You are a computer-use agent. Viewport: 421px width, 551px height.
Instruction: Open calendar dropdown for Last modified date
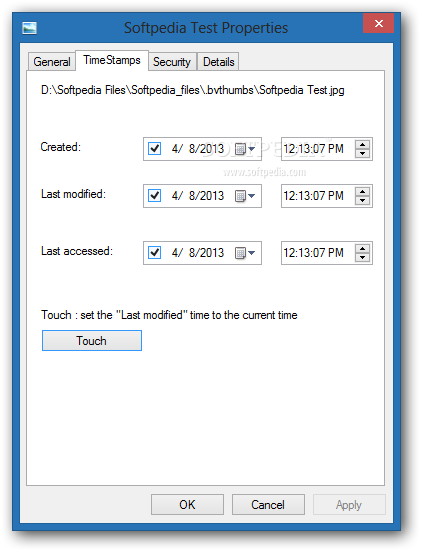[245, 196]
